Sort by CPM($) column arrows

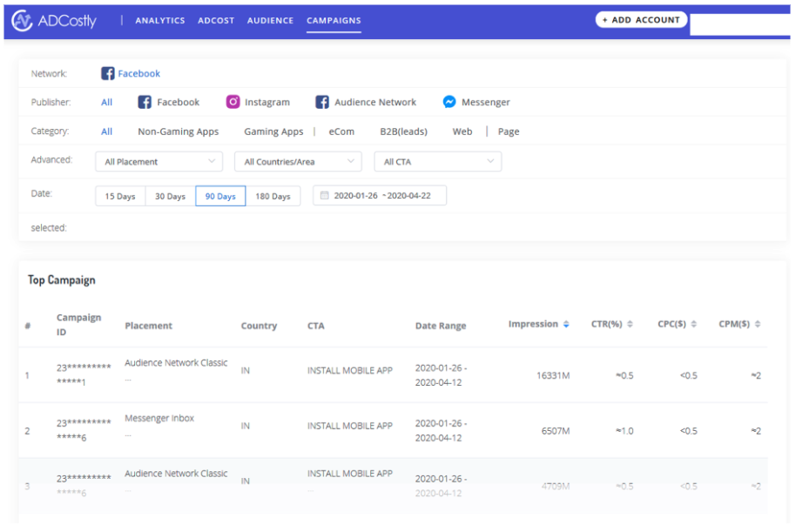click(758, 325)
